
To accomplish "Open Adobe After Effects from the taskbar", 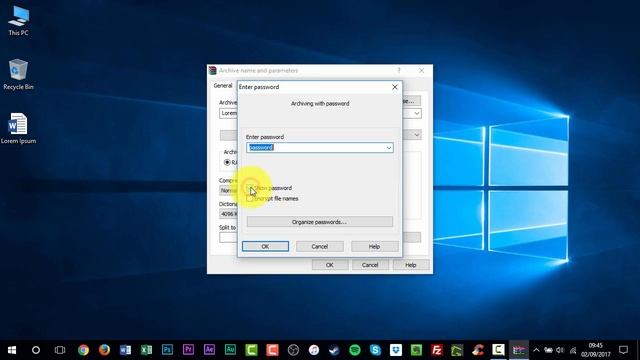I will [209, 350].
